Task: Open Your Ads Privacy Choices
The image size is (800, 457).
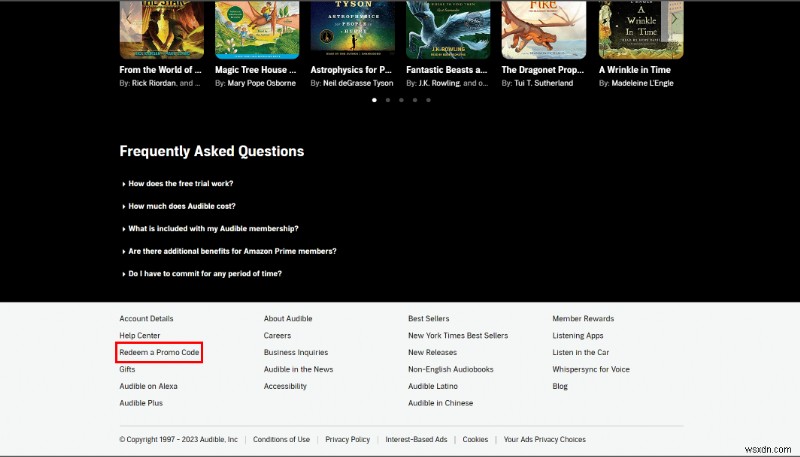Action: coord(544,439)
